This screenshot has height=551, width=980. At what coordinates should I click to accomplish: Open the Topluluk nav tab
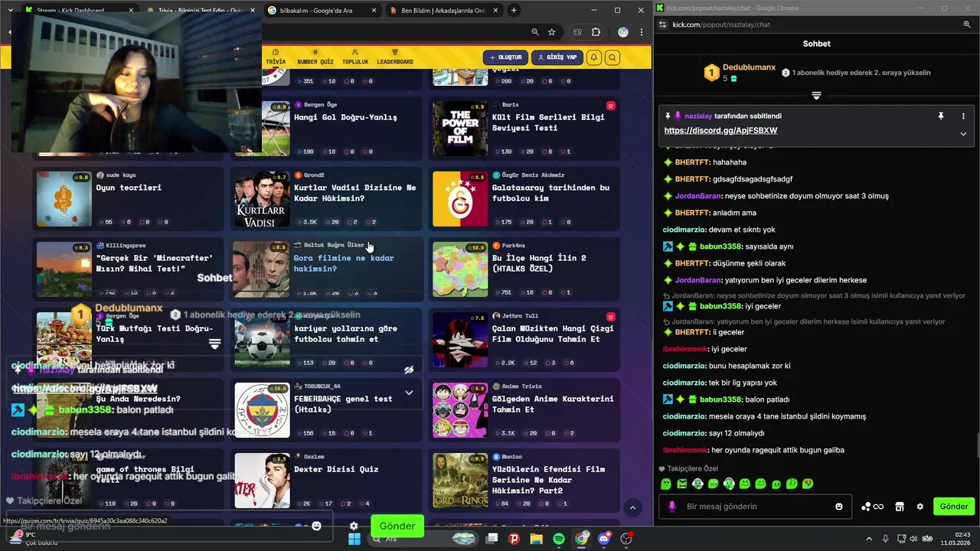click(355, 58)
